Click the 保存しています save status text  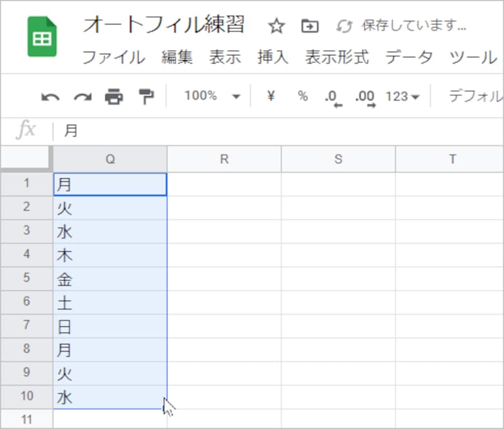pos(408,26)
